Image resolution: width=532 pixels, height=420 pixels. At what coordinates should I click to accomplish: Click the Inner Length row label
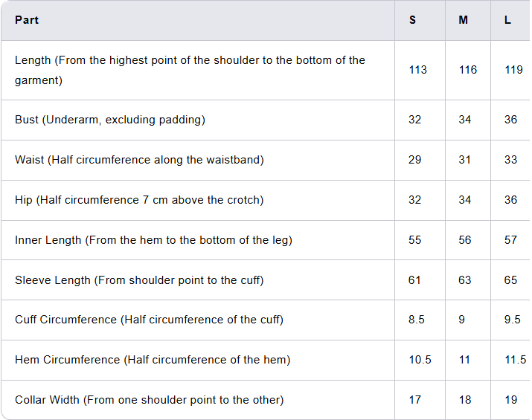tap(153, 240)
